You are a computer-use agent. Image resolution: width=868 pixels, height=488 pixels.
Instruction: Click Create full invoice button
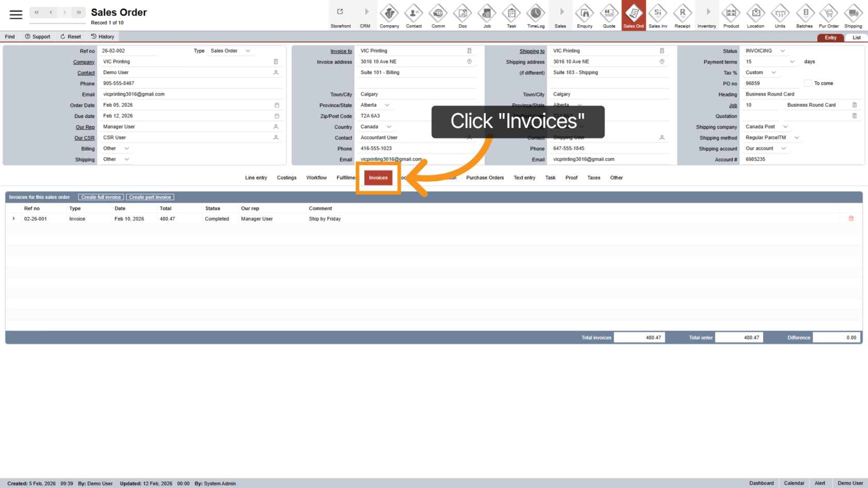(x=101, y=197)
